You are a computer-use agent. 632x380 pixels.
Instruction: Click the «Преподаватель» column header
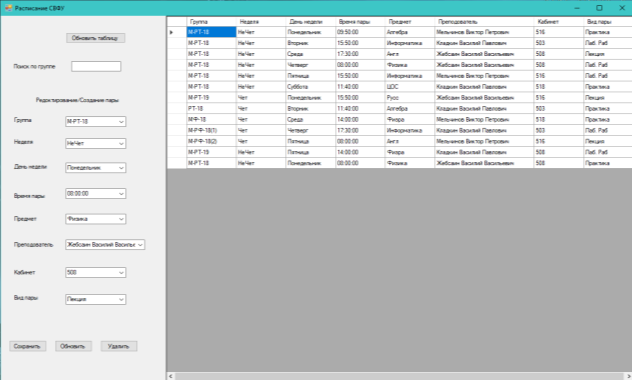tap(484, 22)
